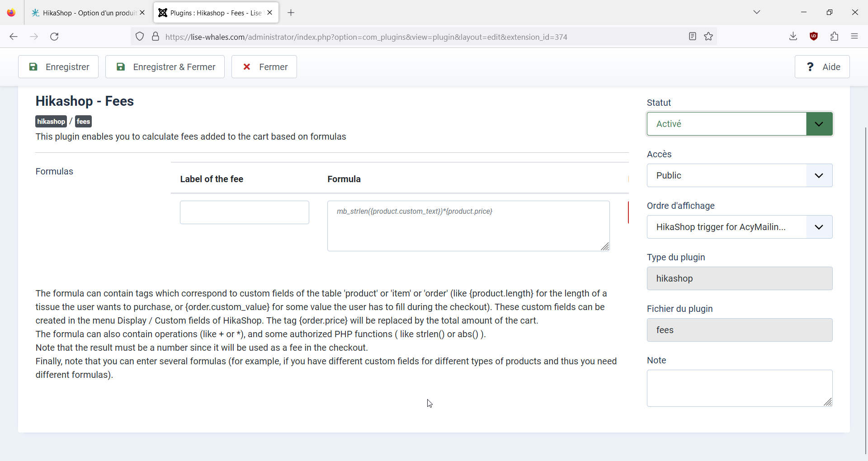The height and width of the screenshot is (461, 868).
Task: Click the Statut field label
Action: point(659,103)
